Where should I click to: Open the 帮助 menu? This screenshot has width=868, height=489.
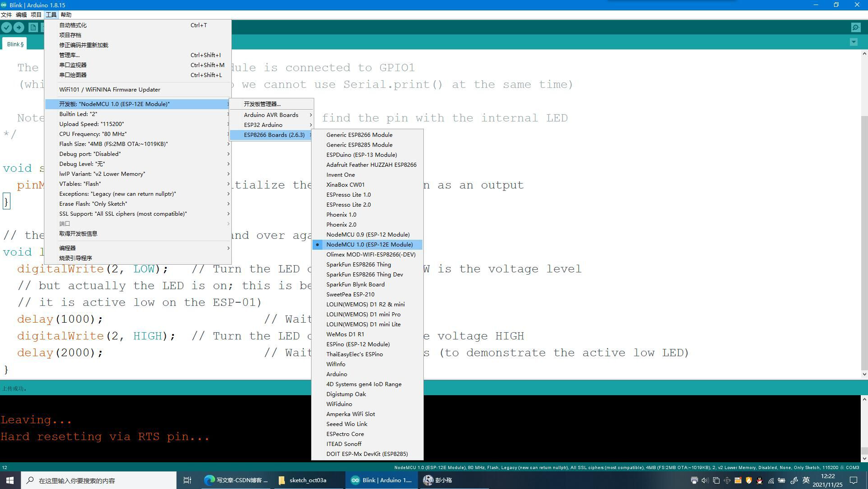tap(66, 15)
